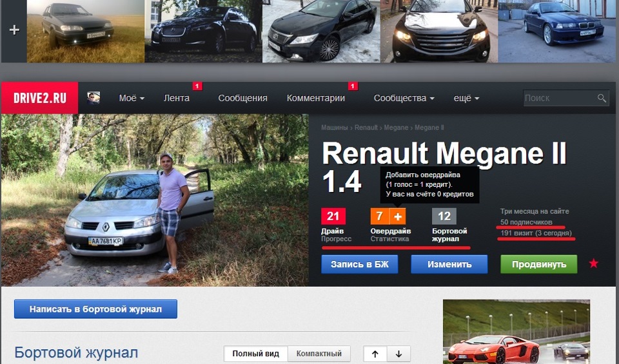
Task: Open the Статистика link under Овердрайв
Action: 389,239
